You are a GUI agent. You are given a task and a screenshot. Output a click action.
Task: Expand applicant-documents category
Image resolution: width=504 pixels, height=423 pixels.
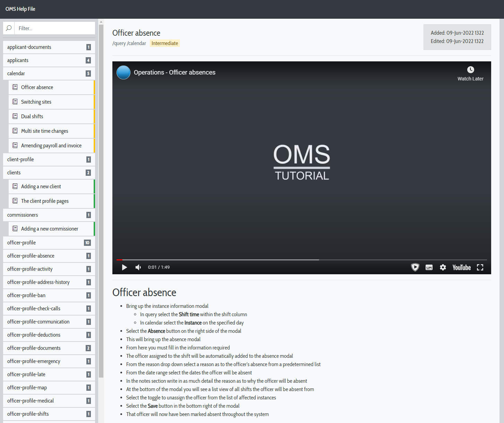[x=49, y=47]
